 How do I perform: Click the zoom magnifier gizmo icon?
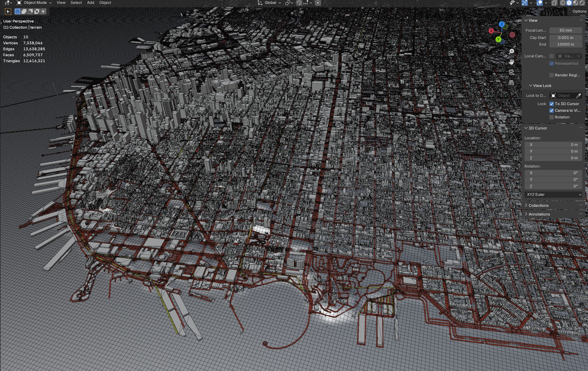[511, 51]
